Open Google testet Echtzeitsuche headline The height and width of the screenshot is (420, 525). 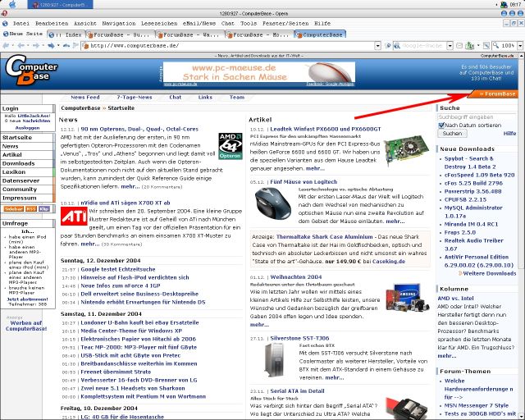click(118, 269)
